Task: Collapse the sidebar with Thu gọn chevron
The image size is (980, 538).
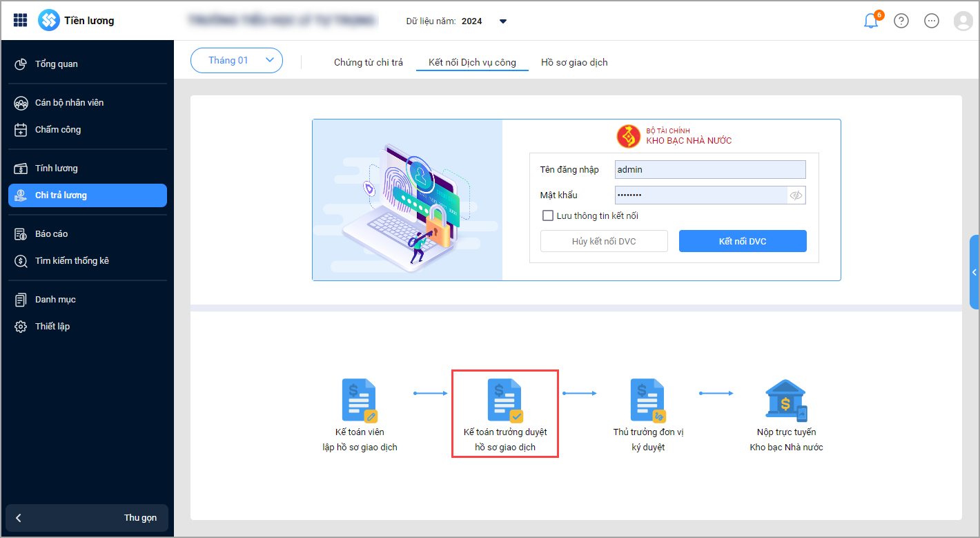Action: [19, 518]
